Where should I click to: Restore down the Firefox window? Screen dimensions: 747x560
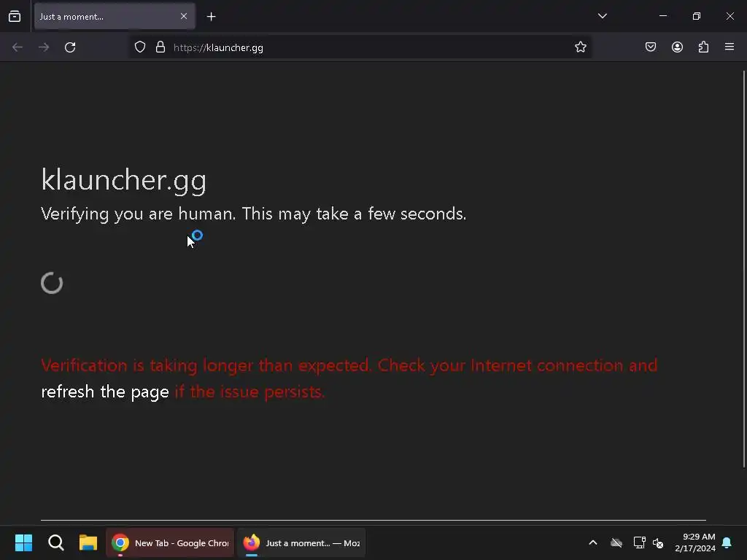697,16
